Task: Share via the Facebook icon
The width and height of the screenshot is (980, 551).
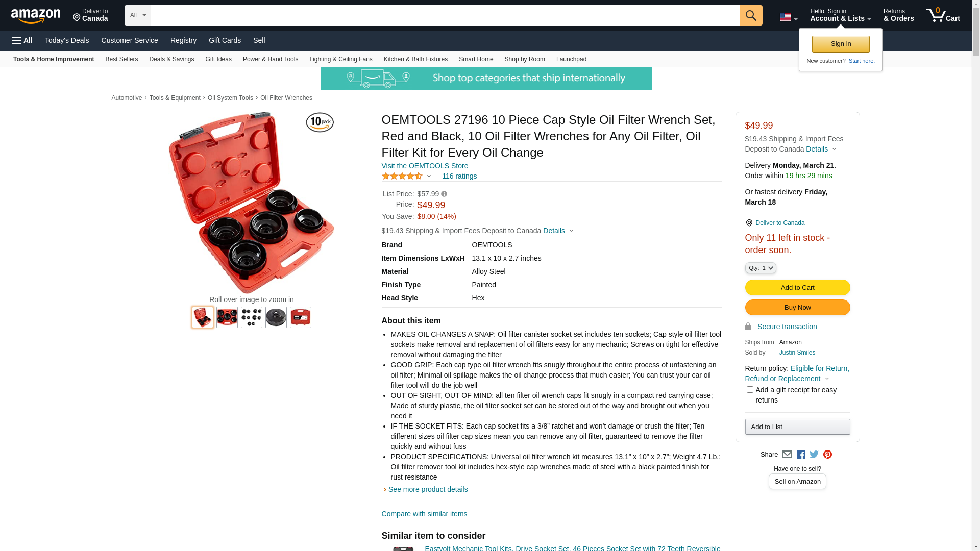Action: 800,455
